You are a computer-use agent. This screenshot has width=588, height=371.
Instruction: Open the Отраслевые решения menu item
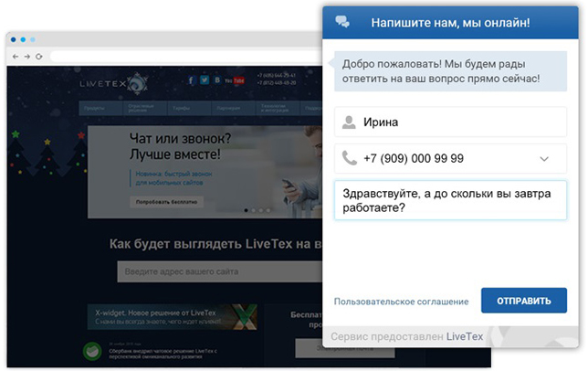tap(145, 108)
